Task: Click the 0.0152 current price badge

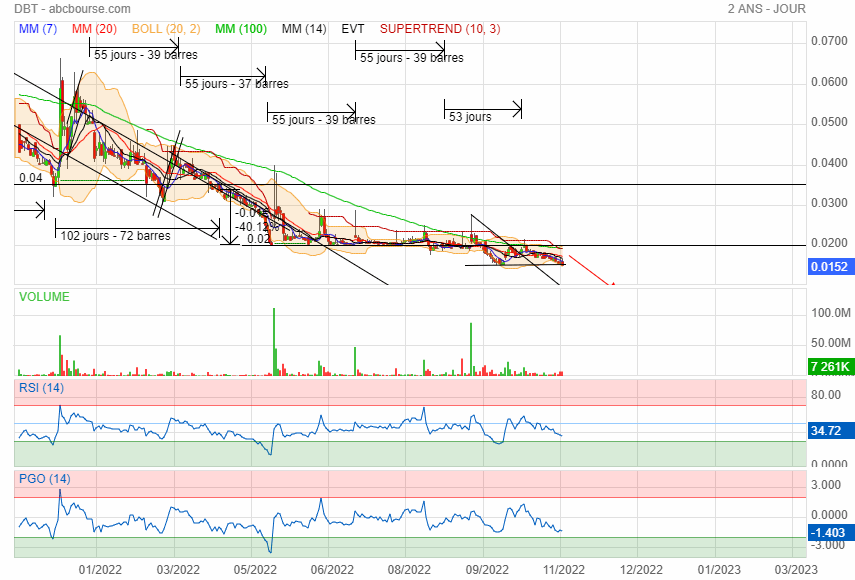Action: (x=829, y=267)
